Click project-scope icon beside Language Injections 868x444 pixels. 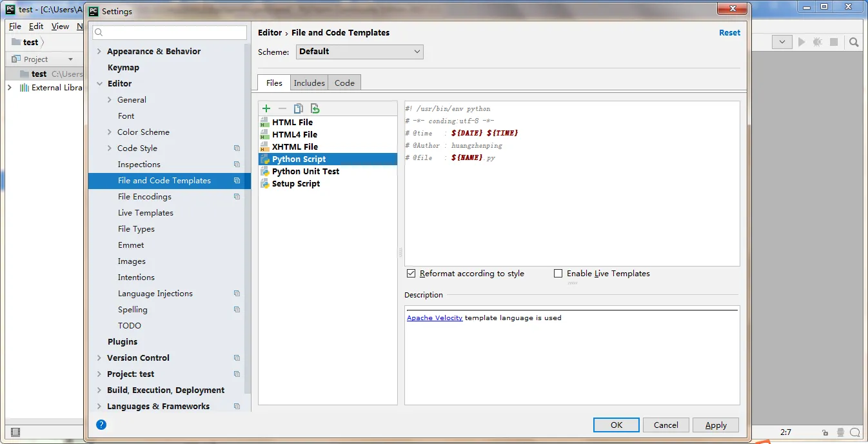(x=237, y=294)
